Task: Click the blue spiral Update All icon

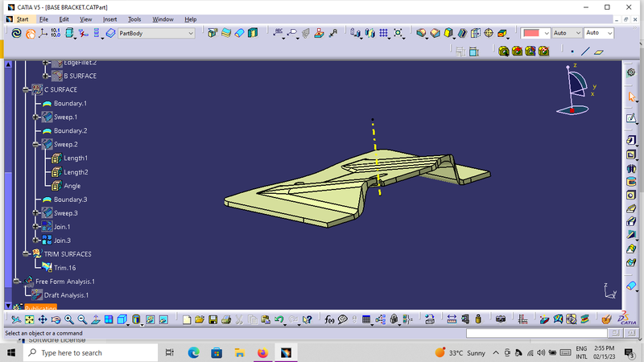Action: 16,33
